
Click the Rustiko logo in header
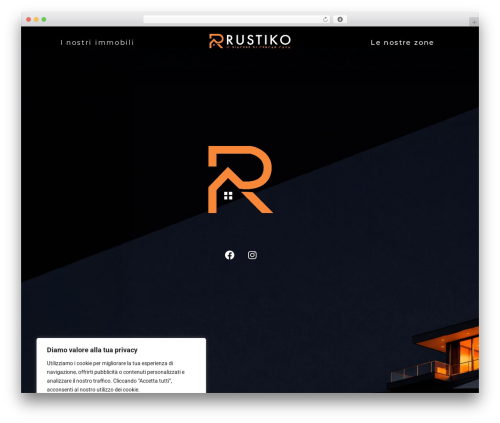tap(250, 41)
